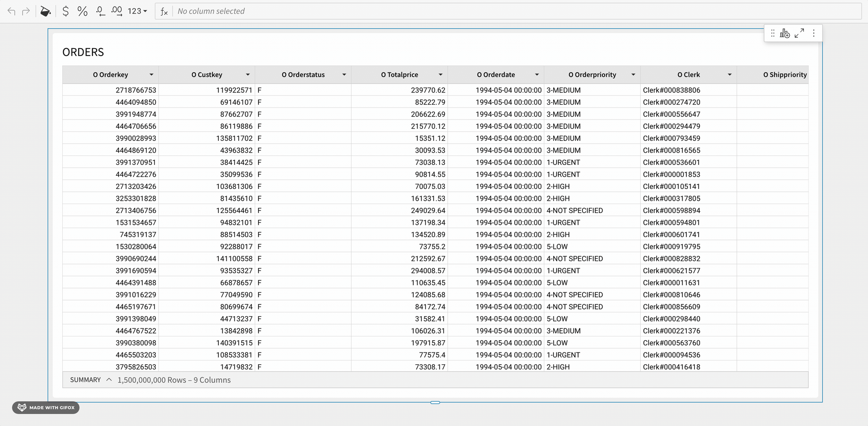Select total price cell 110635.45
Image resolution: width=868 pixels, height=426 pixels.
pyautogui.click(x=400, y=283)
